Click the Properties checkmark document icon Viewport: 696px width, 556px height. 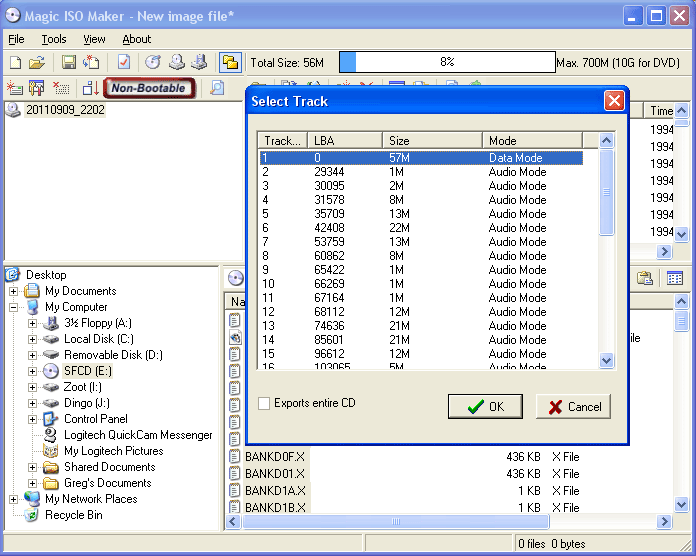pos(124,62)
